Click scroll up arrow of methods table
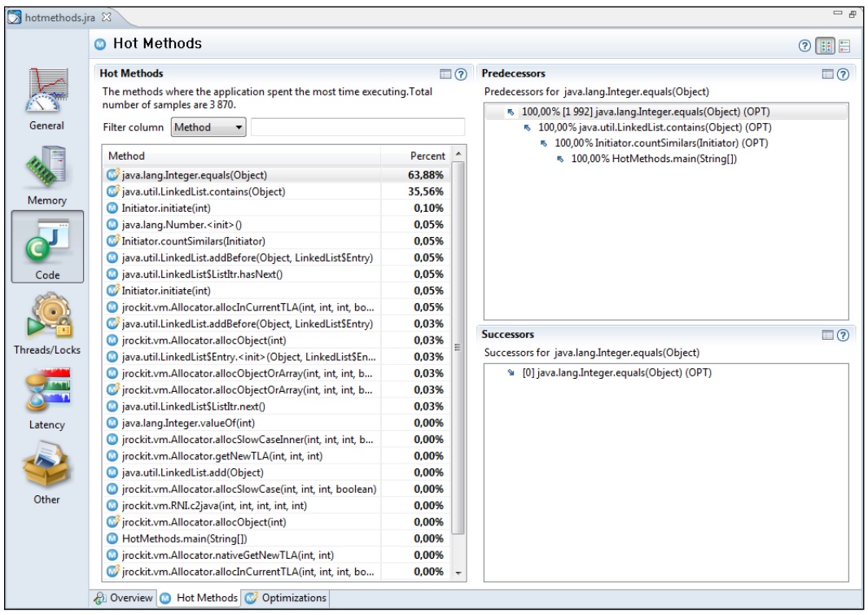 pyautogui.click(x=458, y=153)
